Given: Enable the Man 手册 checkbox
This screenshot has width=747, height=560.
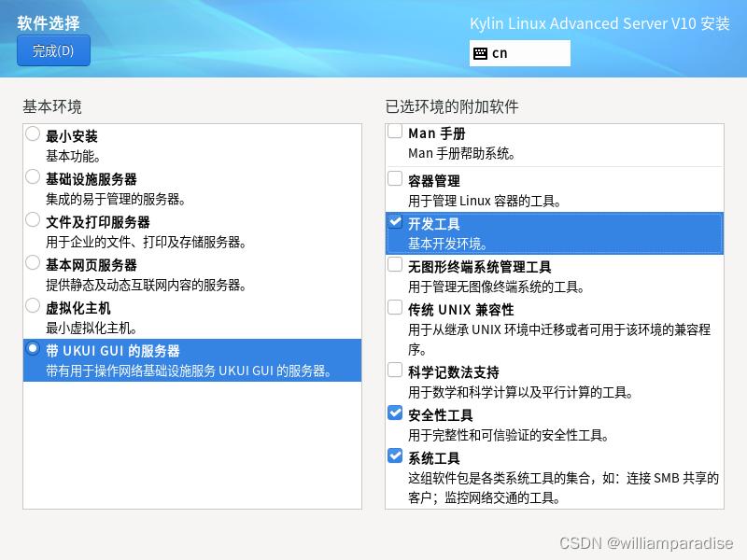Looking at the screenshot, I should 395,133.
